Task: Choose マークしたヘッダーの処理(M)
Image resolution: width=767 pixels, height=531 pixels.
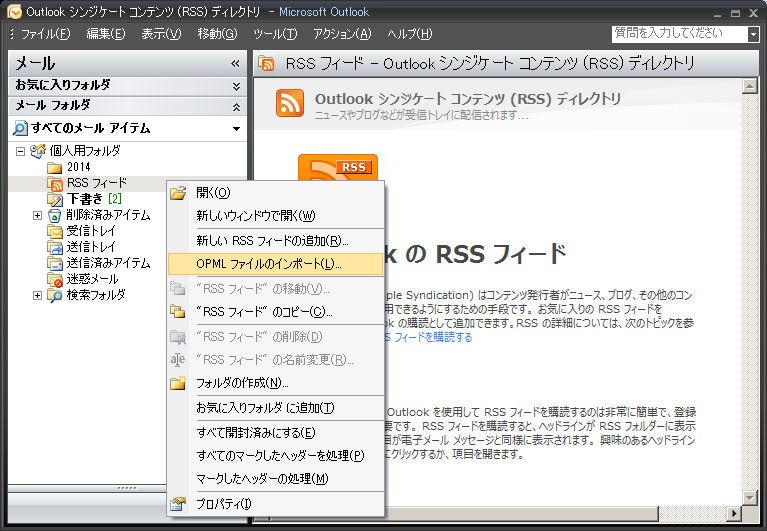Action: pos(275,479)
